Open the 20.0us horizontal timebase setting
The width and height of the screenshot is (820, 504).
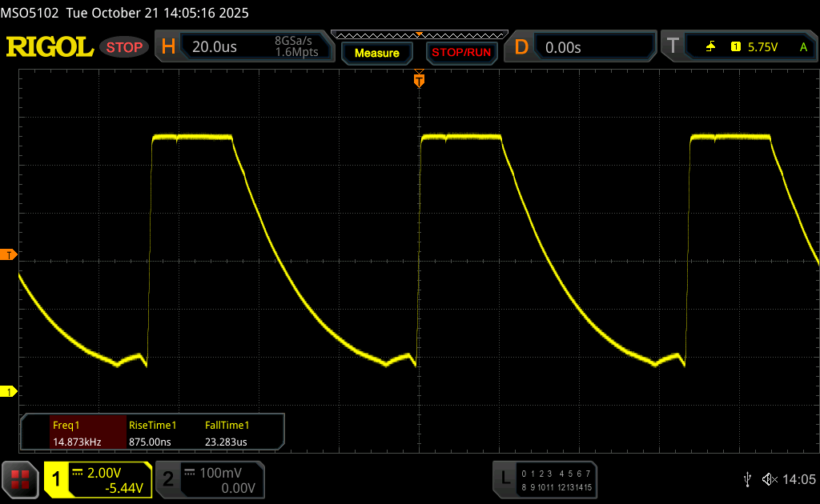(x=215, y=47)
